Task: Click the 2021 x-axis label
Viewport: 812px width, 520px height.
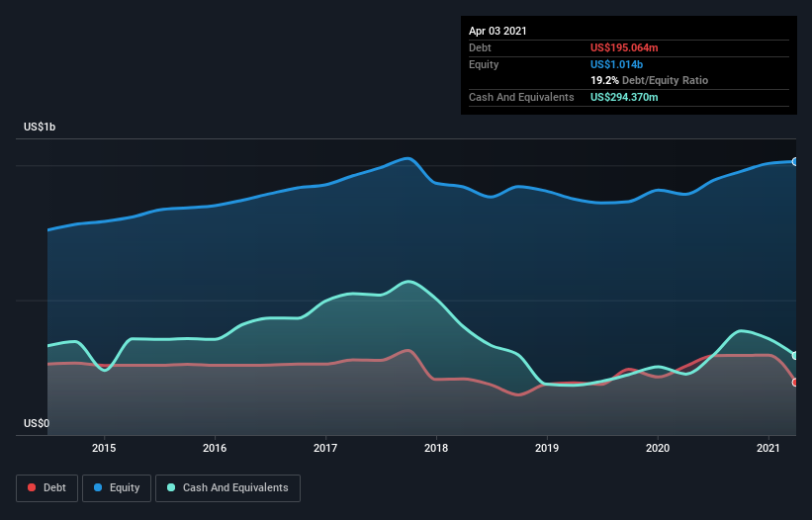Action: [767, 448]
